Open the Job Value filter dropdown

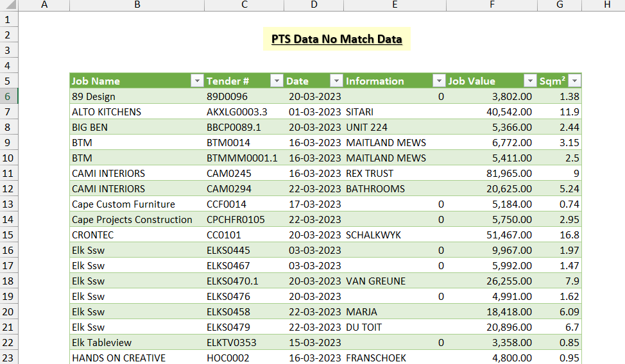[530, 81]
